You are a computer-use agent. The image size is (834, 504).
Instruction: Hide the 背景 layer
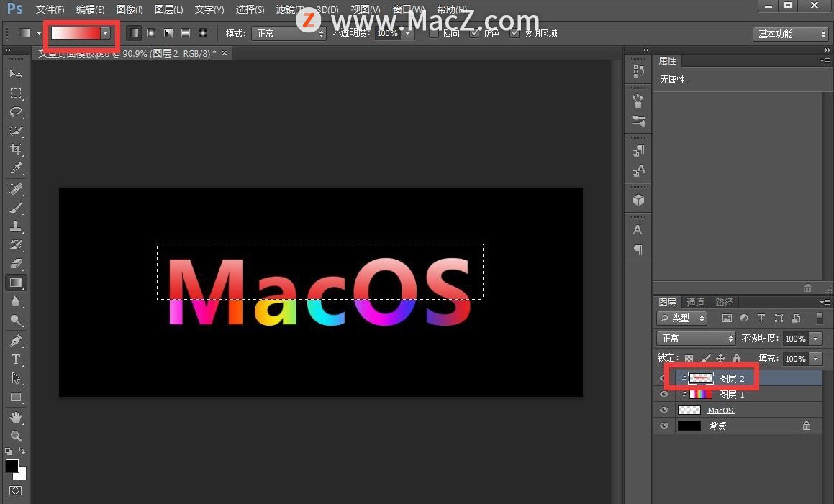[x=663, y=426]
